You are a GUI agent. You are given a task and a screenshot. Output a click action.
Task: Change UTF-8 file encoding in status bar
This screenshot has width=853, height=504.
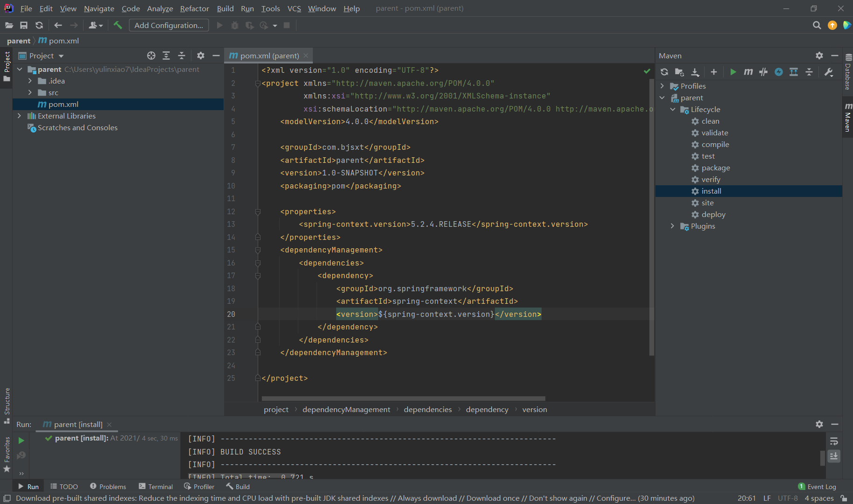point(788,498)
